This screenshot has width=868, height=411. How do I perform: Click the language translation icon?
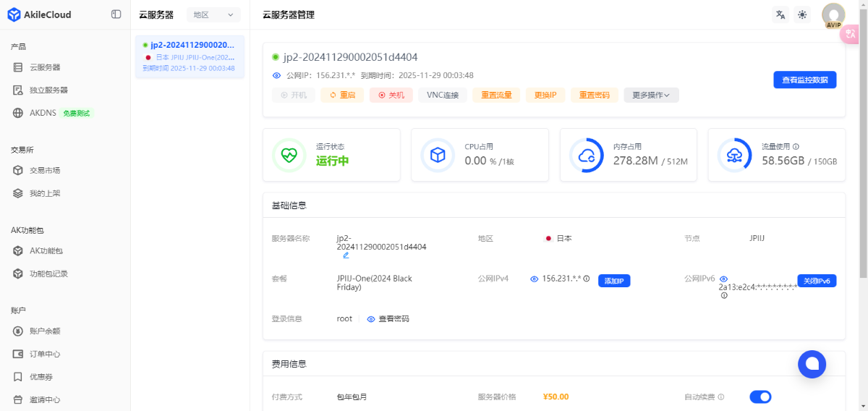[x=780, y=14]
